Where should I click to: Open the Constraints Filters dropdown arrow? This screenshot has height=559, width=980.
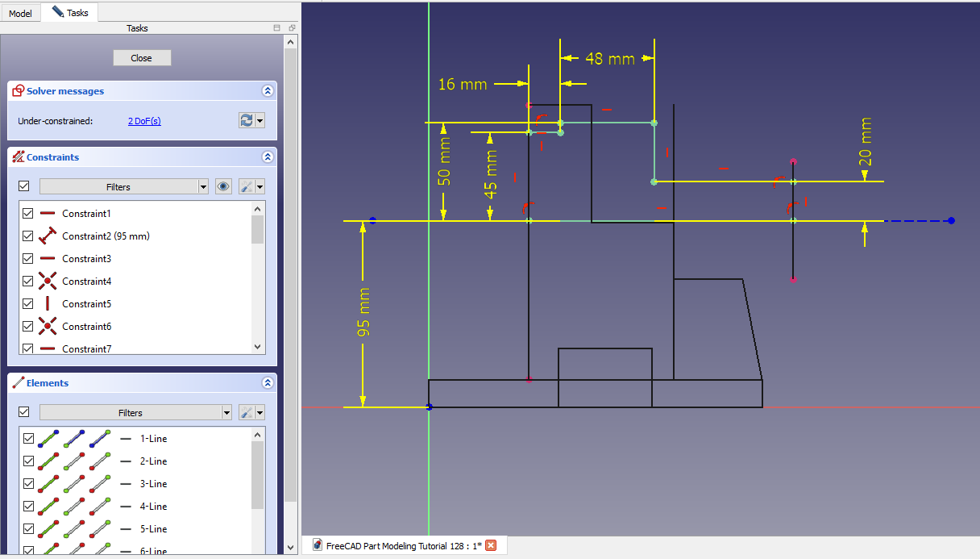[x=202, y=186]
